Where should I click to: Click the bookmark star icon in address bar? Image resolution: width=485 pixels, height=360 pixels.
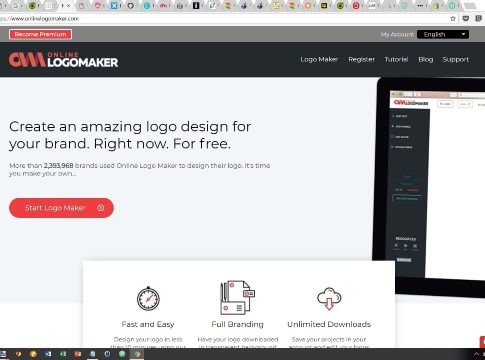(x=453, y=19)
